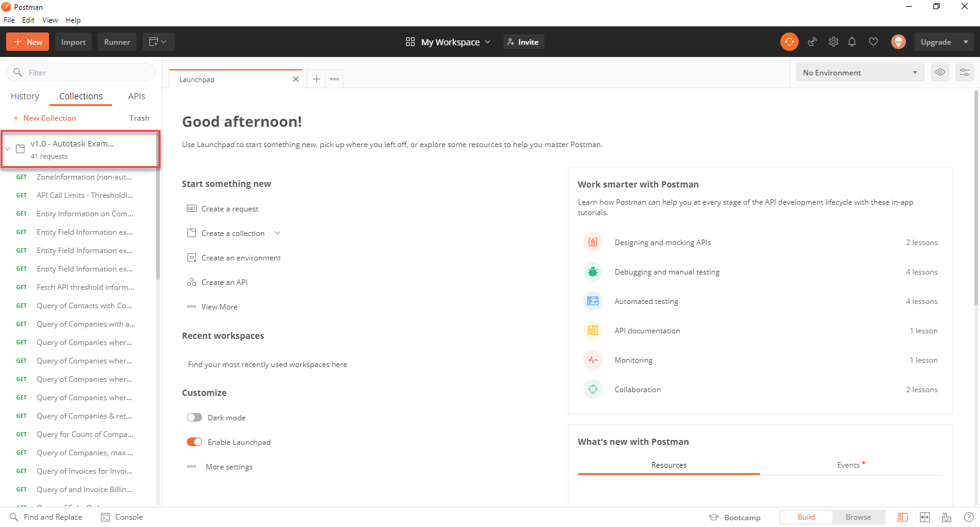Open the notifications bell icon

pos(852,42)
